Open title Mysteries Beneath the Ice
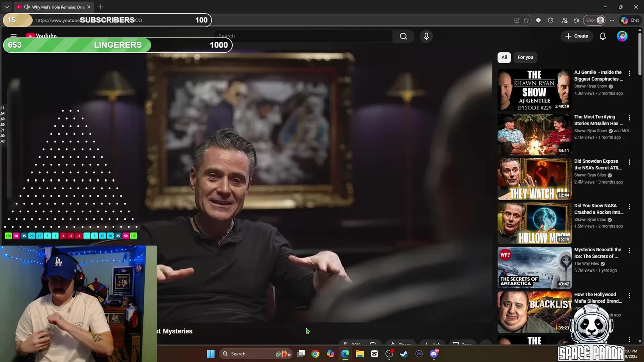The image size is (644, 362). [598, 253]
